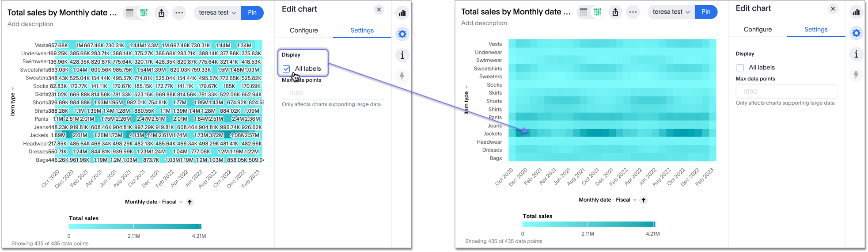This screenshot has width=868, height=252.
Task: Expand the item type axis arrow on the labeled heatmap
Action: [x=13, y=88]
